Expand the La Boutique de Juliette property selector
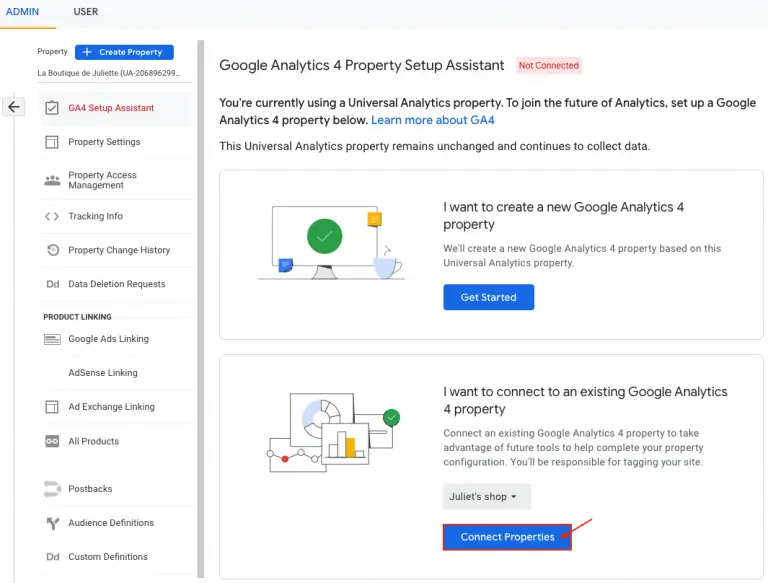This screenshot has width=768, height=583. [108, 73]
